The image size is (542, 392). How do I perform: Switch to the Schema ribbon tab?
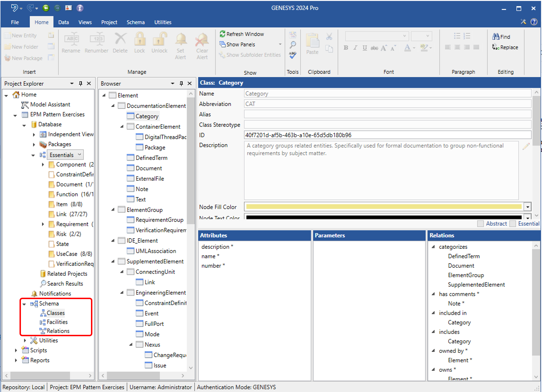[136, 22]
